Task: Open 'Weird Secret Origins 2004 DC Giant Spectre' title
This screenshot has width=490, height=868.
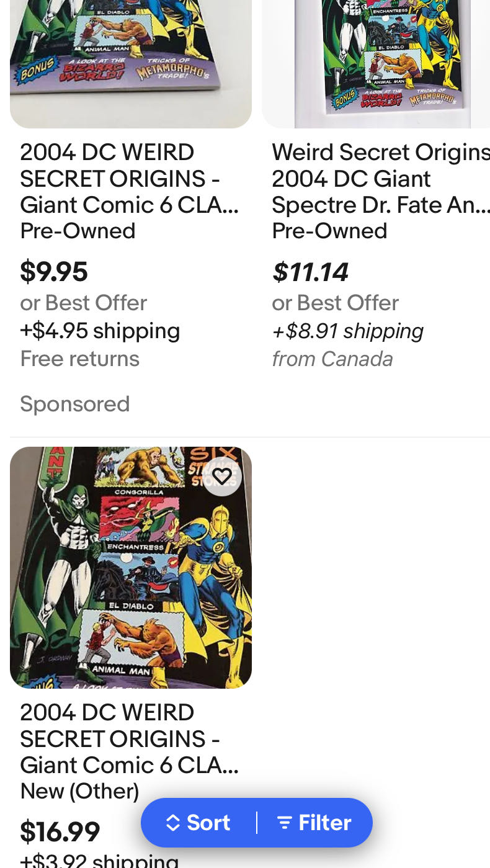Action: [x=380, y=179]
